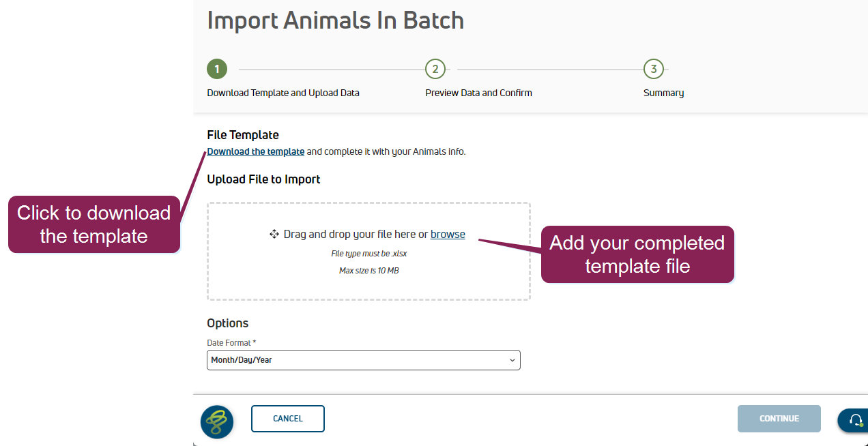Click the green swirl logo icon
The width and height of the screenshot is (868, 446).
point(217,422)
